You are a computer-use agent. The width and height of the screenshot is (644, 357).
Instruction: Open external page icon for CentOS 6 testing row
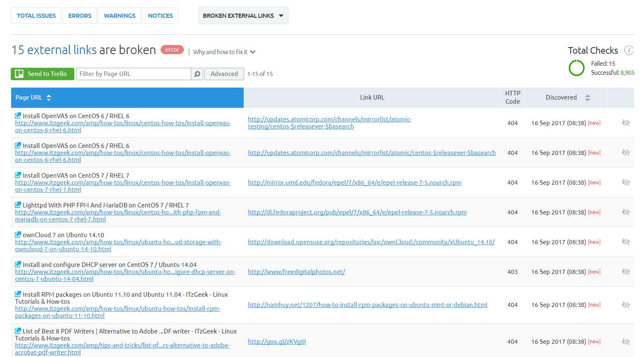tap(18, 116)
